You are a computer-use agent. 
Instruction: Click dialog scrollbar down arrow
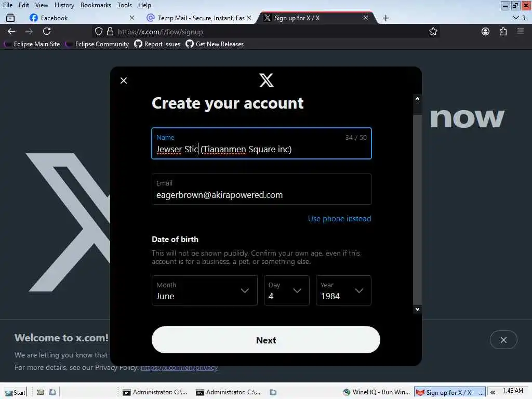click(x=417, y=309)
